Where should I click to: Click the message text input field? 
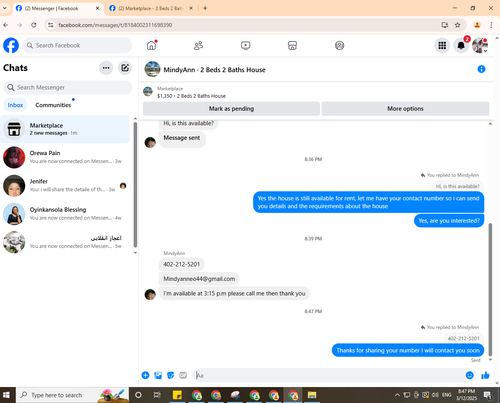(328, 375)
